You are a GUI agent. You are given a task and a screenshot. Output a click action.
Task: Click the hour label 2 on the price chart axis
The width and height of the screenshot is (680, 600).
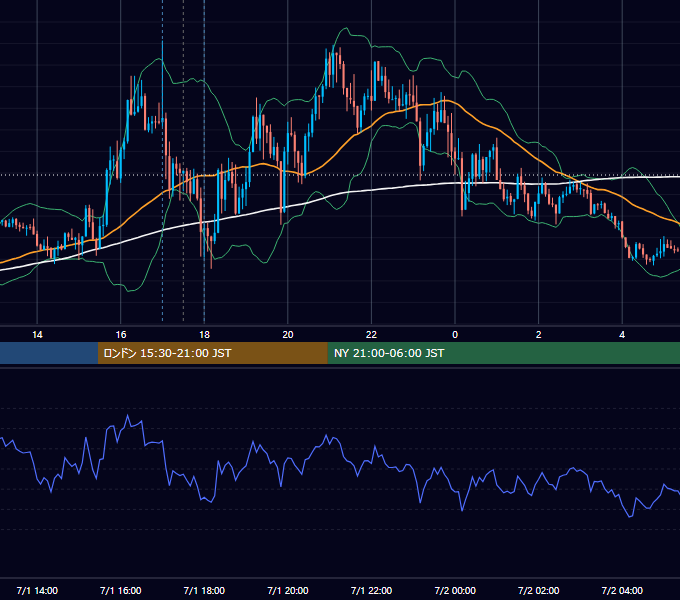[x=539, y=335]
